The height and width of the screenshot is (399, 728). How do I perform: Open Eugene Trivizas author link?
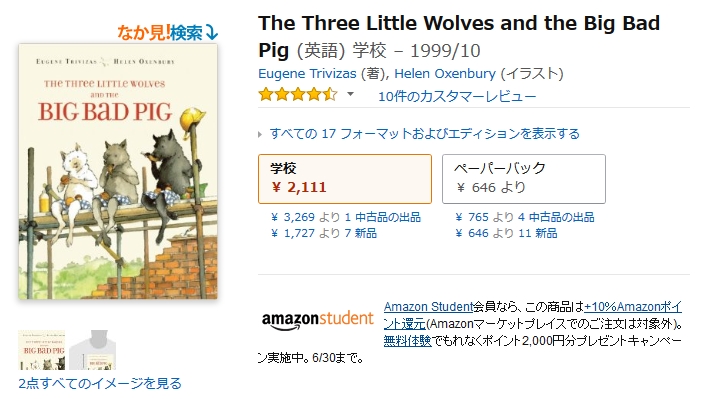[307, 73]
